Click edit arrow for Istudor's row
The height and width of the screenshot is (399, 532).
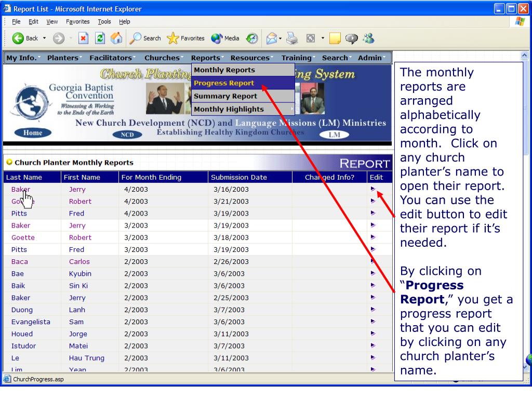(373, 345)
